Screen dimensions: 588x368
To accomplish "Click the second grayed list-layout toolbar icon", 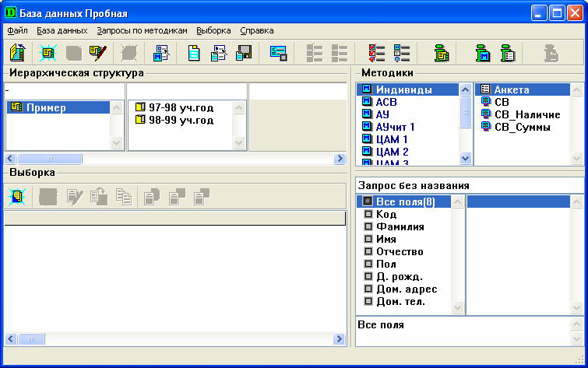I will [340, 53].
